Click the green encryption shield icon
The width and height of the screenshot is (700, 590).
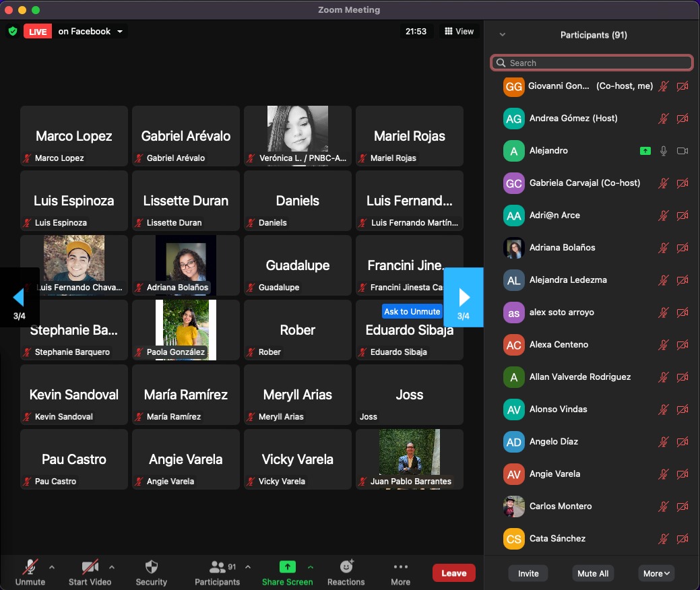(13, 31)
